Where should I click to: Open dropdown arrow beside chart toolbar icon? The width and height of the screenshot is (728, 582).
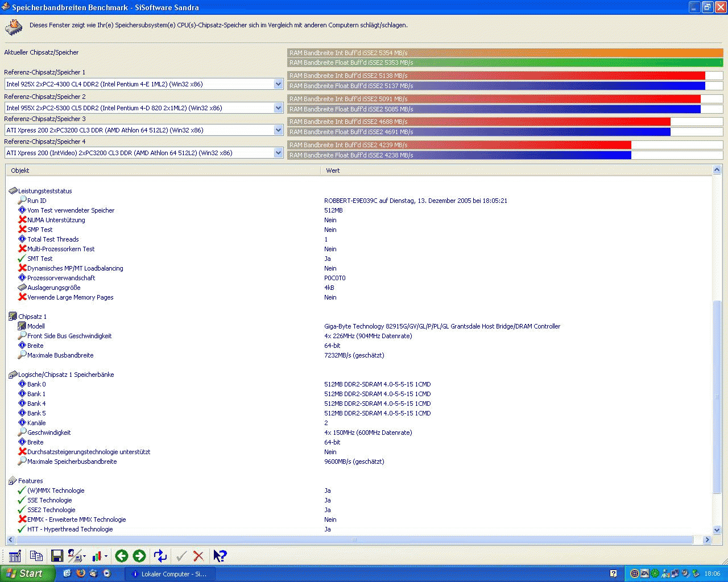[106, 556]
